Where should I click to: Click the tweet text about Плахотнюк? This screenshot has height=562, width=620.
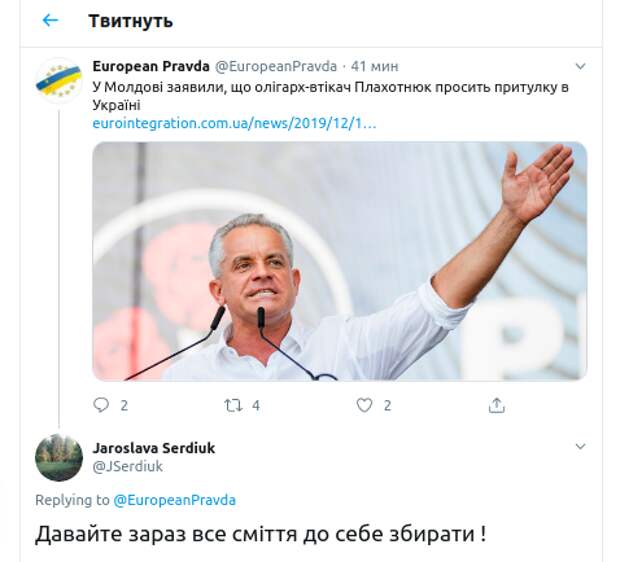click(x=331, y=96)
